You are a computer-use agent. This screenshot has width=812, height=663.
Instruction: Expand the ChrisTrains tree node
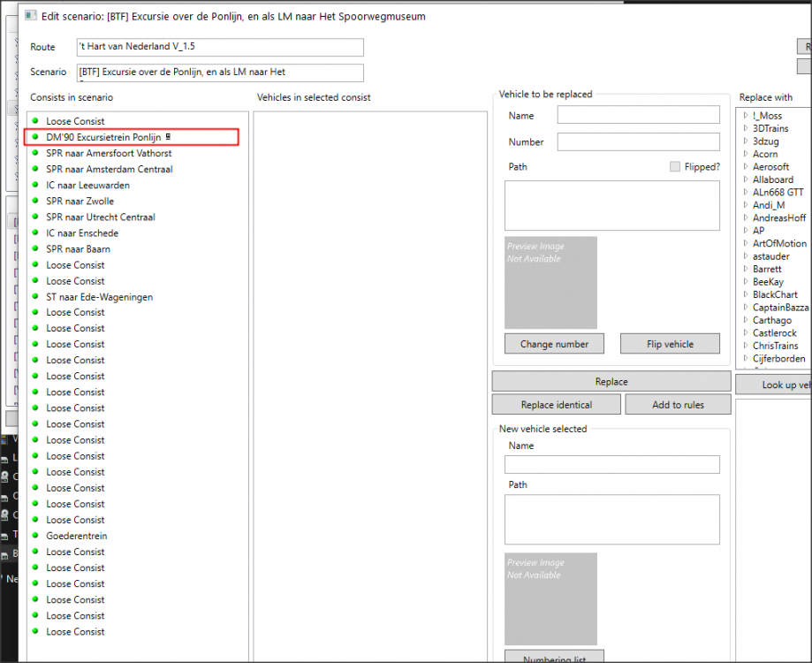click(746, 347)
